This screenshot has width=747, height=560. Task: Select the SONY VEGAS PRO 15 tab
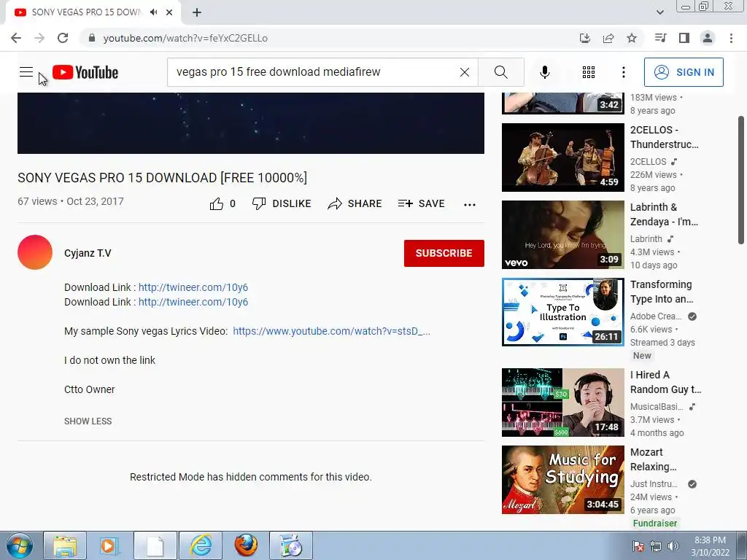pos(93,12)
